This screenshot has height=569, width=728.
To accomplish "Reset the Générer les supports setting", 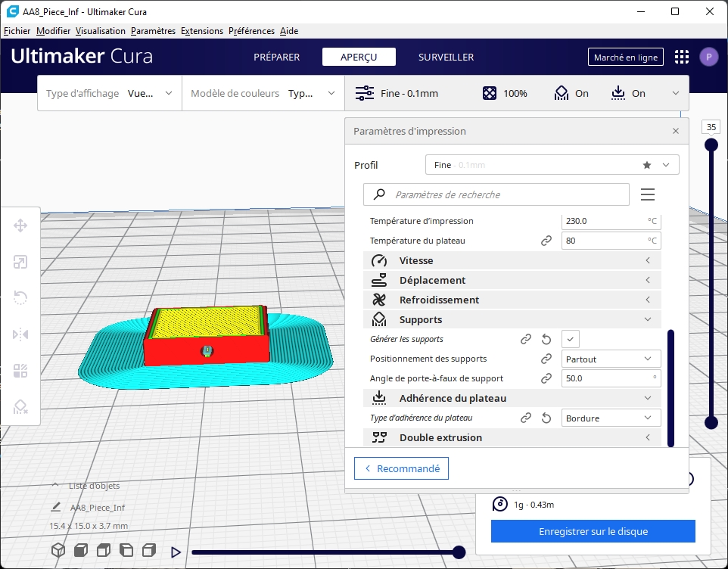I will click(546, 340).
